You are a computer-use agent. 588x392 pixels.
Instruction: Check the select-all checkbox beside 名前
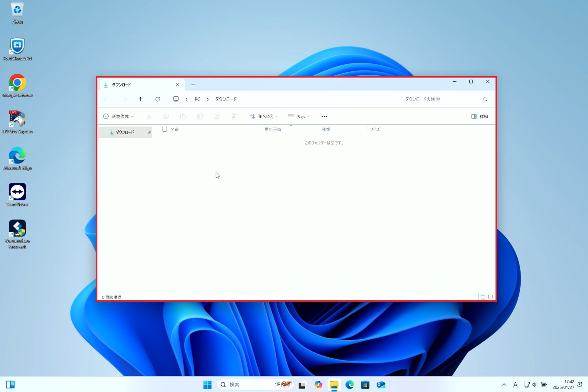(x=164, y=129)
